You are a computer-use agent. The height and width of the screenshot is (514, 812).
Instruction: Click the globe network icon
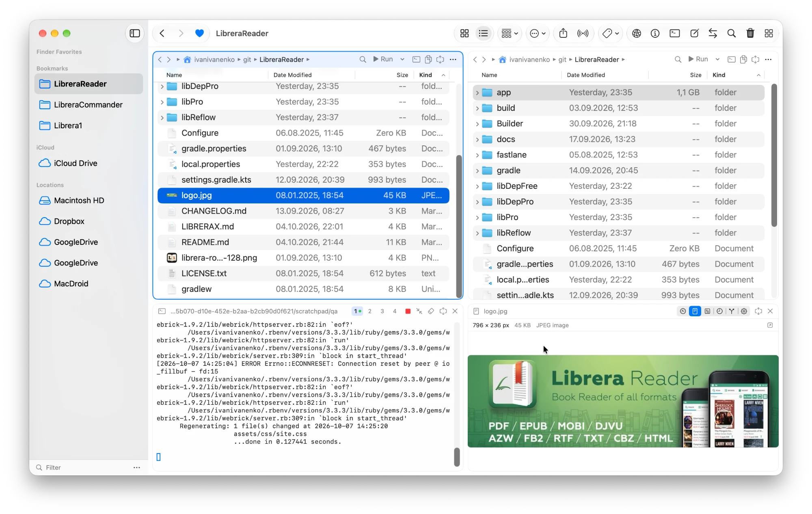pyautogui.click(x=636, y=33)
